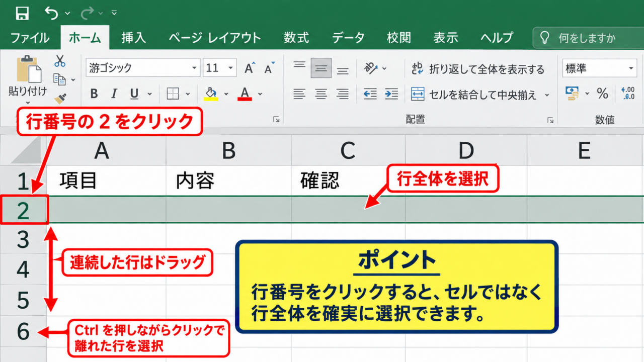This screenshot has width=644, height=362.
Task: Open the ヘルプ tab
Action: click(x=497, y=38)
